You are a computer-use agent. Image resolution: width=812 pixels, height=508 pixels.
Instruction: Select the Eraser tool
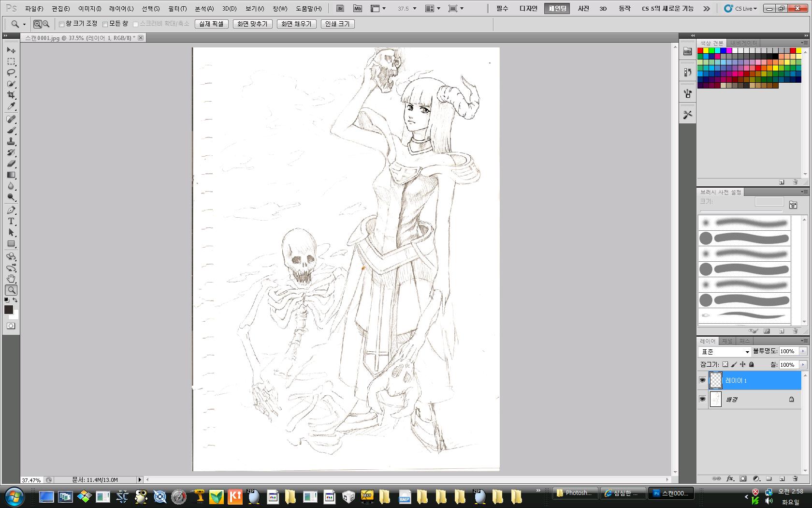11,164
